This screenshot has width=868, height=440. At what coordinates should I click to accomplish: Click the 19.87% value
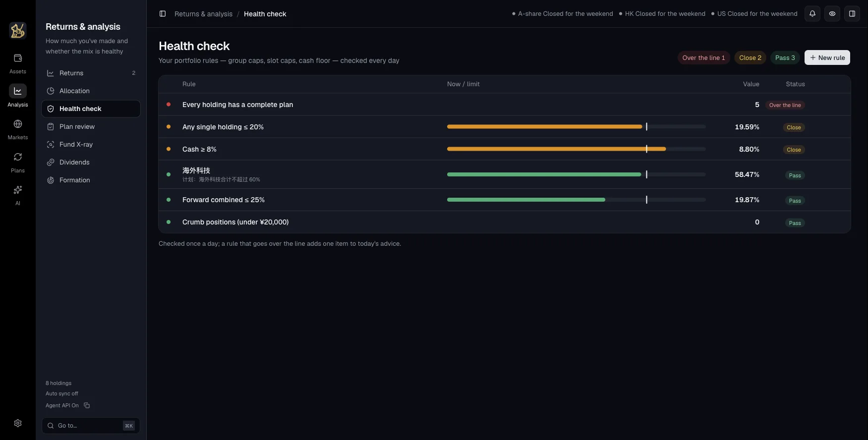point(747,200)
